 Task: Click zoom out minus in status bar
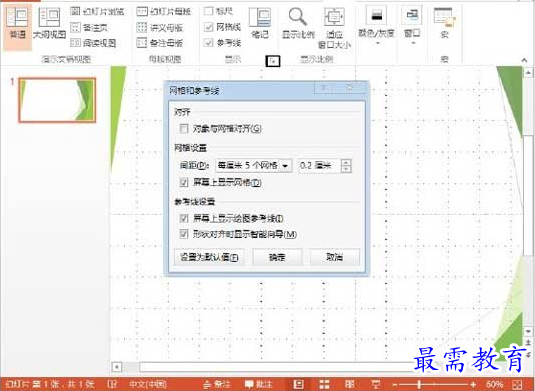coord(395,385)
